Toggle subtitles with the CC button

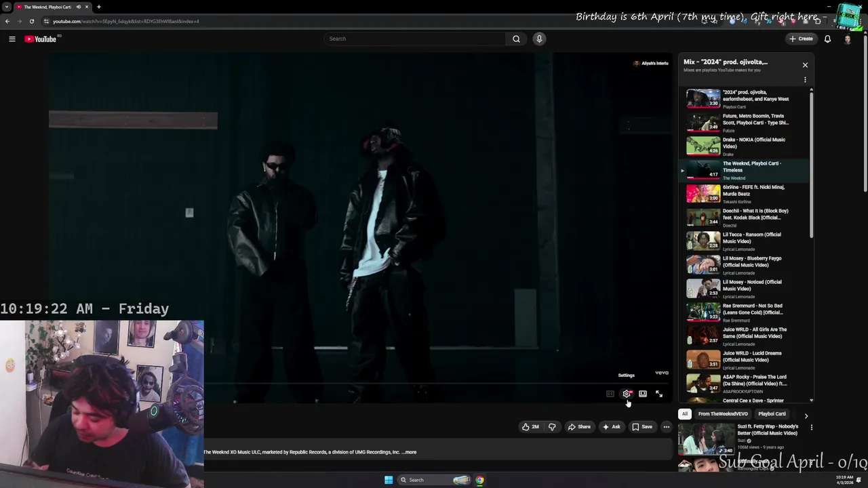[x=610, y=394]
